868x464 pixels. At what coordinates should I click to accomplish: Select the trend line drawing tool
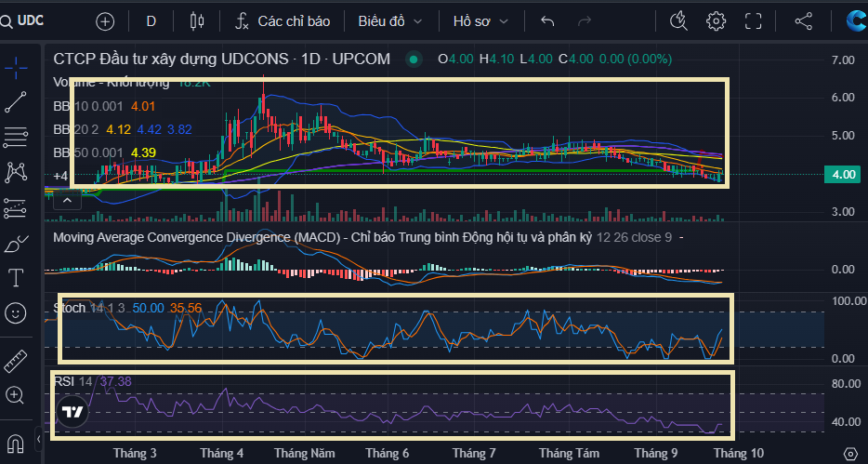click(16, 103)
